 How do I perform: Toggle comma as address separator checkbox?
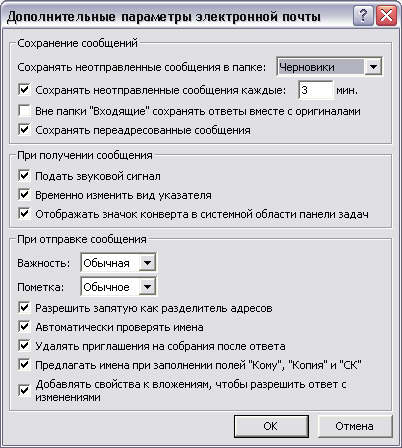pyautogui.click(x=24, y=308)
